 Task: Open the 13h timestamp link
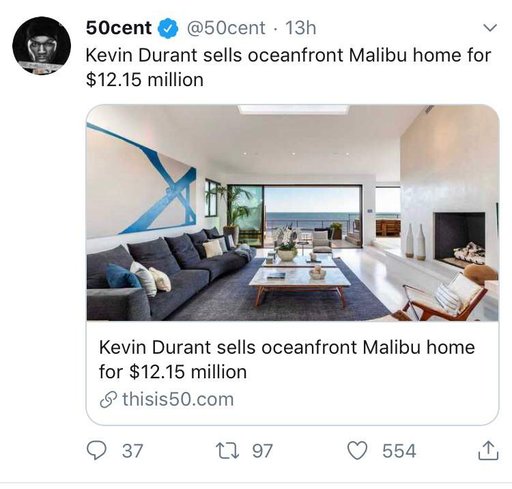pyautogui.click(x=301, y=28)
